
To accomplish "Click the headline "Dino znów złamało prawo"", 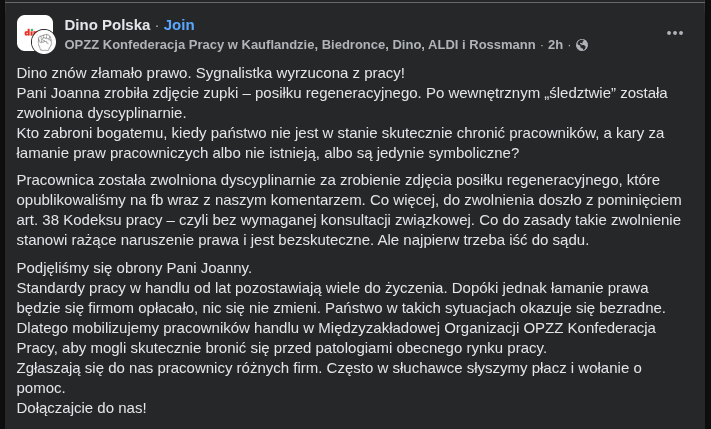I will pos(210,73).
